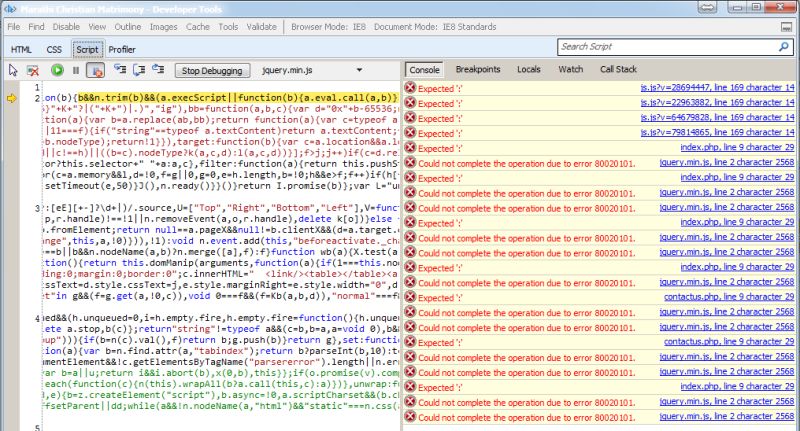Select element by click arrow tool

click(x=13, y=70)
